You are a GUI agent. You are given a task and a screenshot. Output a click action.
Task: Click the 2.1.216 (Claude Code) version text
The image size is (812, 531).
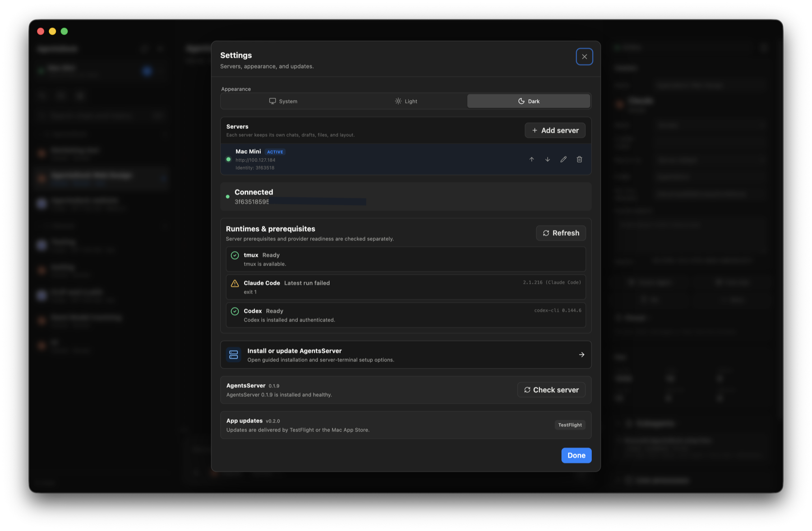pos(552,282)
